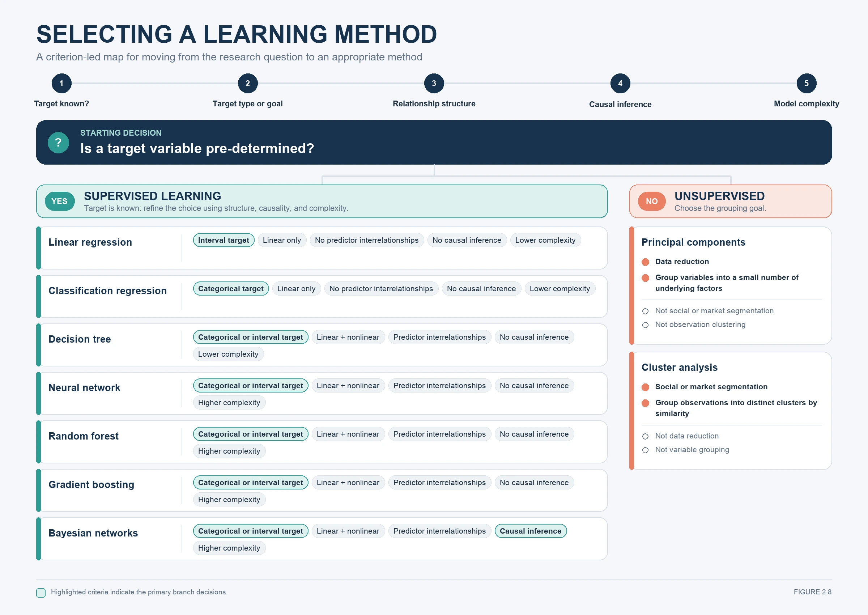Image resolution: width=868 pixels, height=615 pixels.
Task: Select the Random forest method title
Action: tap(83, 436)
